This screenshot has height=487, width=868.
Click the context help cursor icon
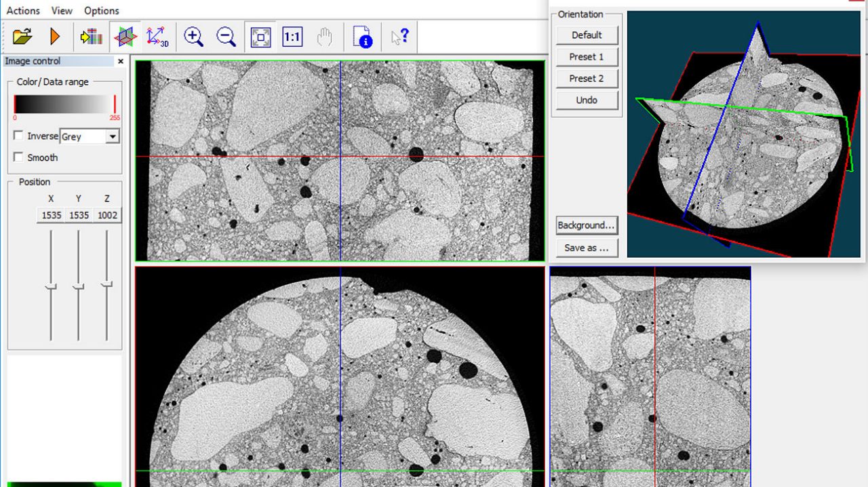point(399,37)
